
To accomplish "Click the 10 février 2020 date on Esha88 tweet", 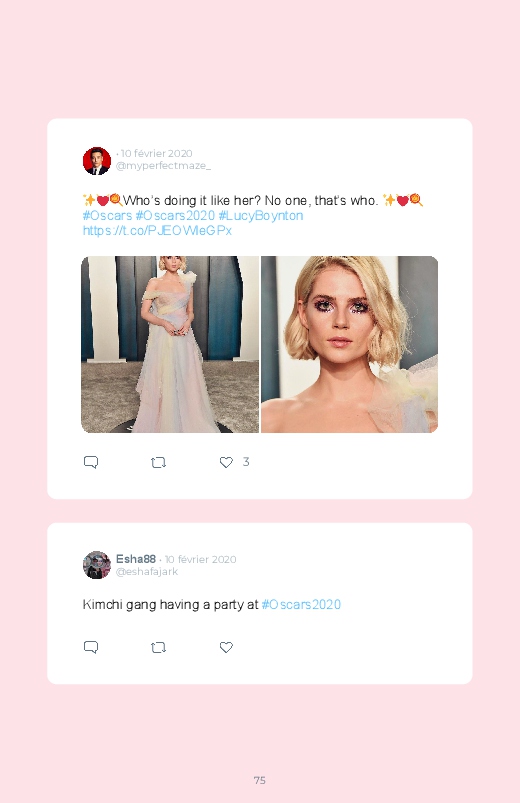I will [200, 559].
